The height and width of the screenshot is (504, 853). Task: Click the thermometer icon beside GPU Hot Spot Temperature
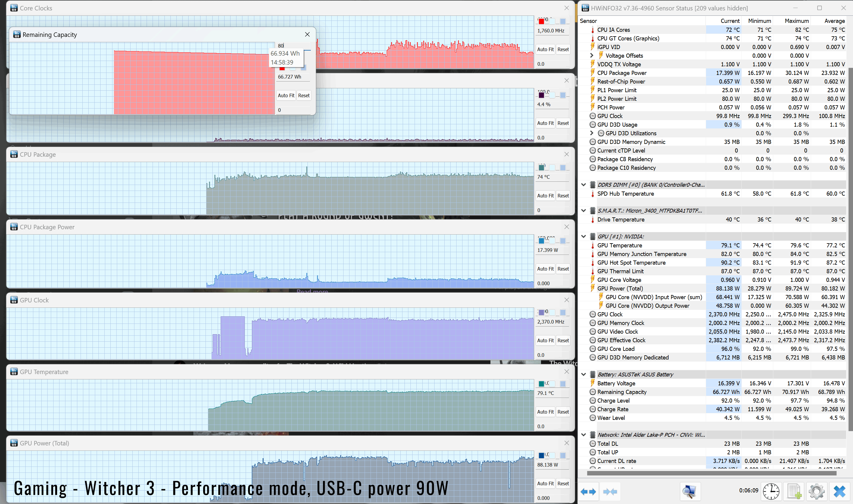(x=592, y=263)
